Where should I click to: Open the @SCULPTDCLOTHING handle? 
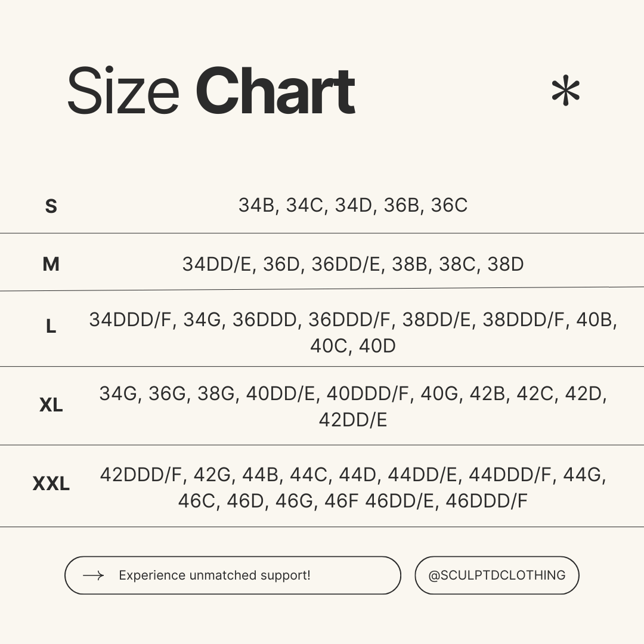click(x=497, y=575)
